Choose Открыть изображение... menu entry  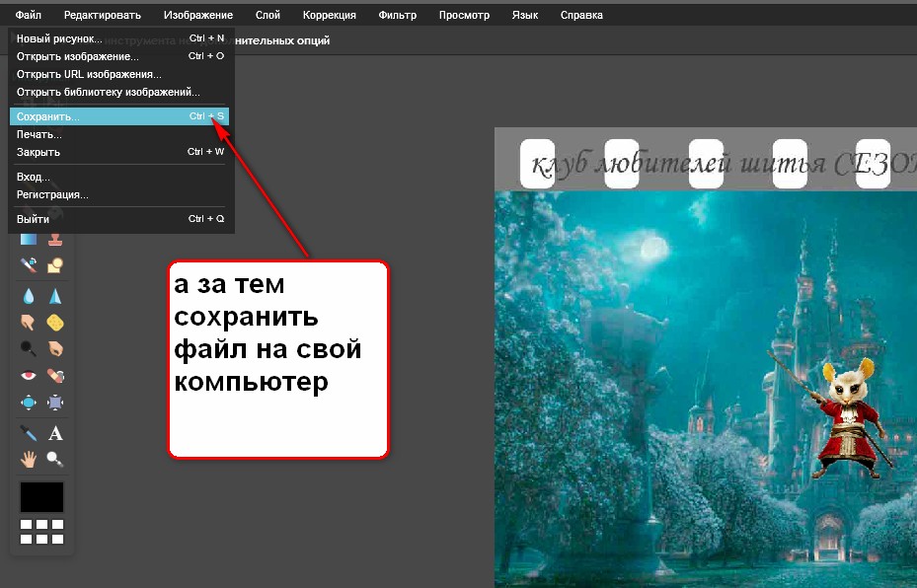(77, 56)
